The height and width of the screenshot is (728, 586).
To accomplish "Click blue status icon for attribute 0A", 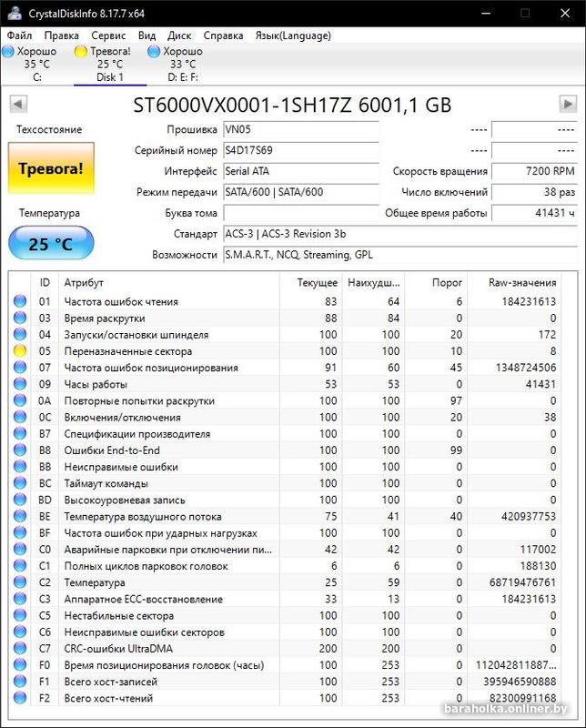I will (x=20, y=400).
